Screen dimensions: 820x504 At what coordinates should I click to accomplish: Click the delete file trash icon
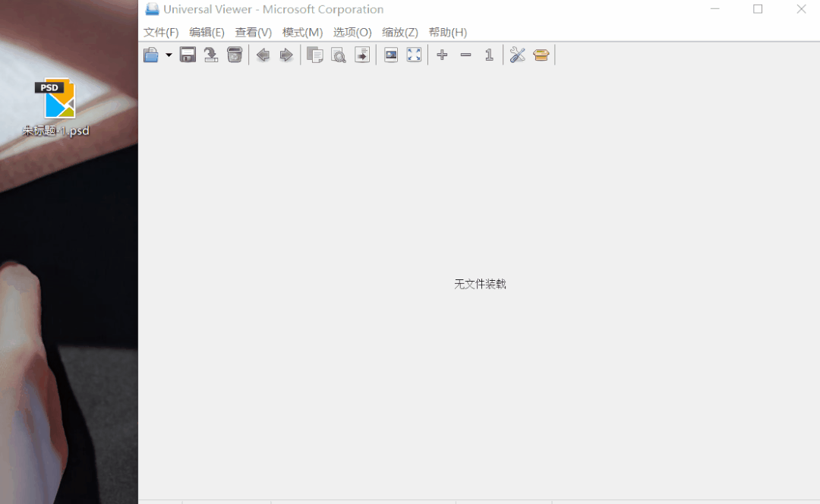pos(235,55)
